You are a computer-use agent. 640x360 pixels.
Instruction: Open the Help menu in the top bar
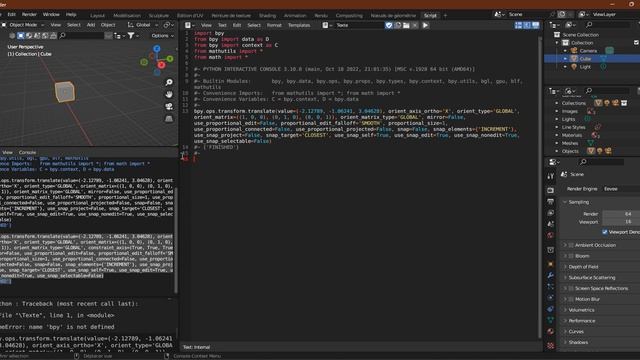(x=71, y=14)
